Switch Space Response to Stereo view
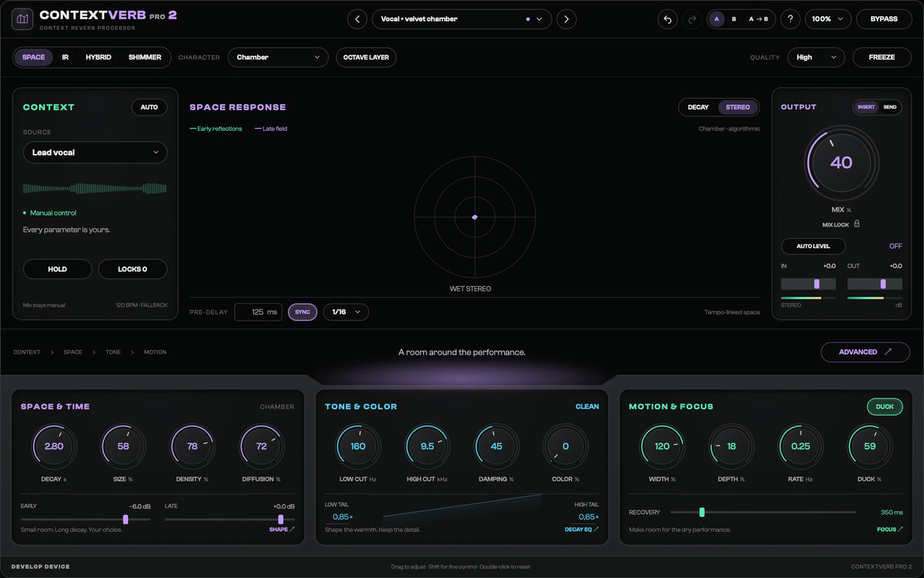Screen dimensions: 924x578 click(x=738, y=107)
